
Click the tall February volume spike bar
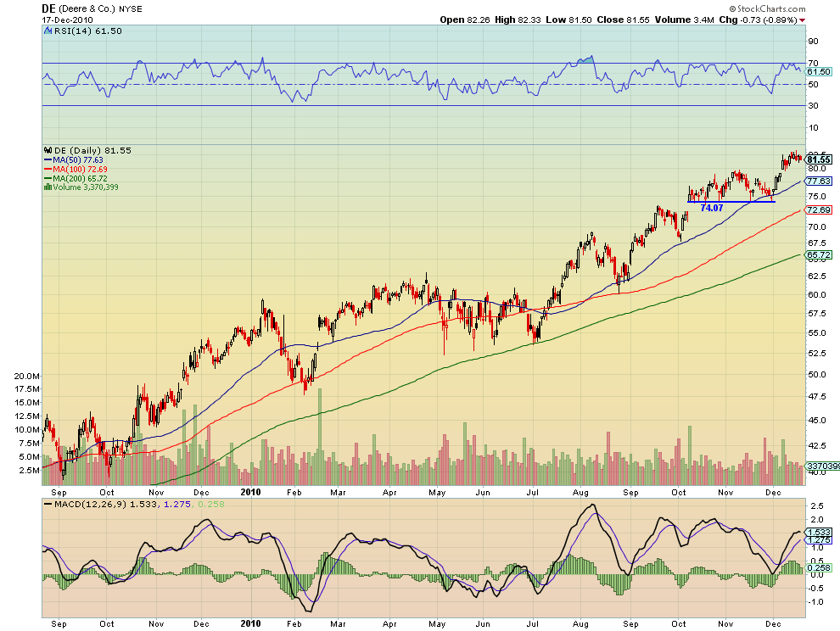coord(320,437)
